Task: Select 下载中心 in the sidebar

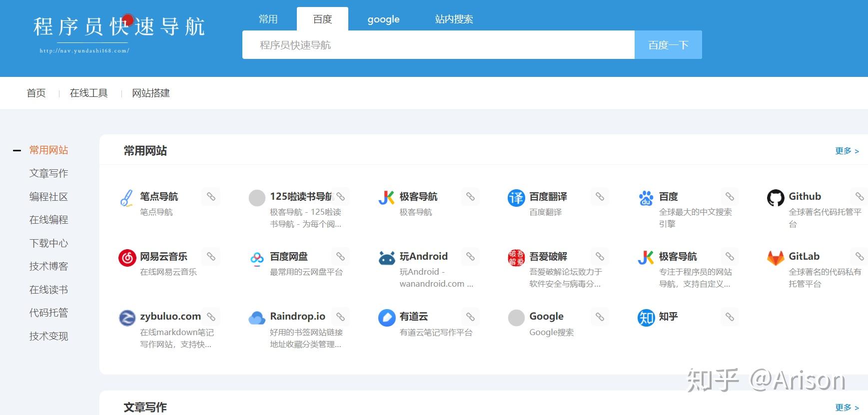Action: pos(48,243)
